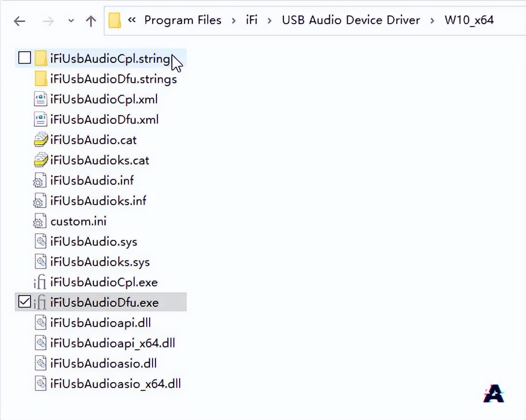
Task: Click the custom.ini settings file icon
Action: [40, 221]
